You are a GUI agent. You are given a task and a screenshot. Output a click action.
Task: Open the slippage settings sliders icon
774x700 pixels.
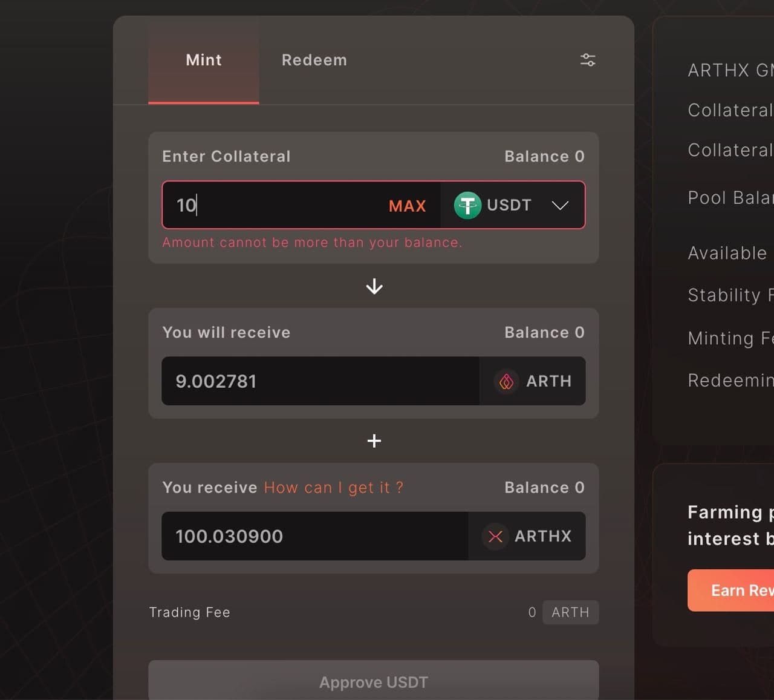[588, 60]
